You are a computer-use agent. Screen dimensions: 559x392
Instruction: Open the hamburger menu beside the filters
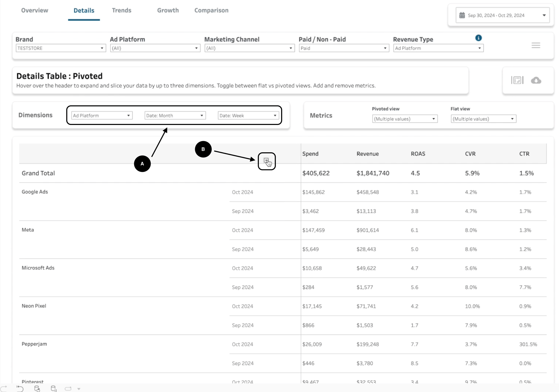[536, 45]
